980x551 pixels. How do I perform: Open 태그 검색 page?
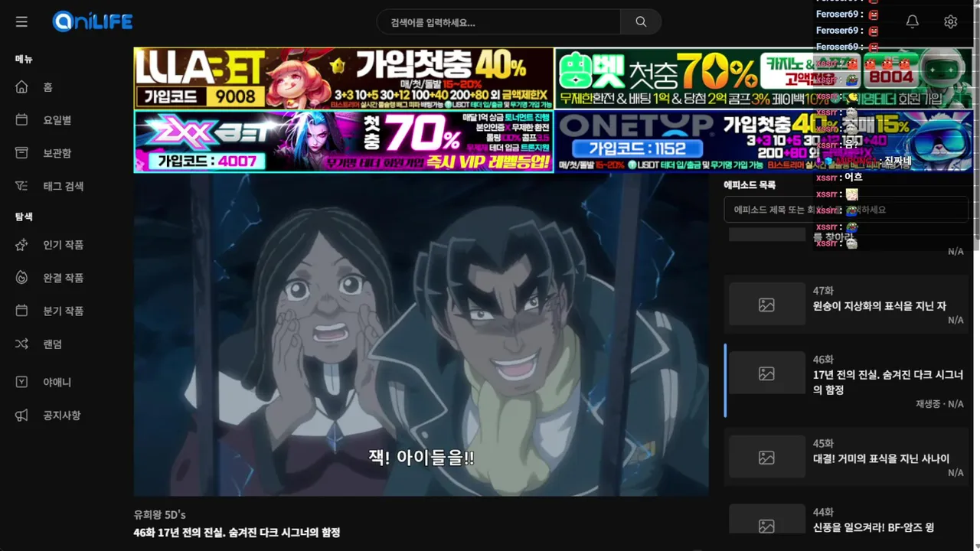[65, 186]
